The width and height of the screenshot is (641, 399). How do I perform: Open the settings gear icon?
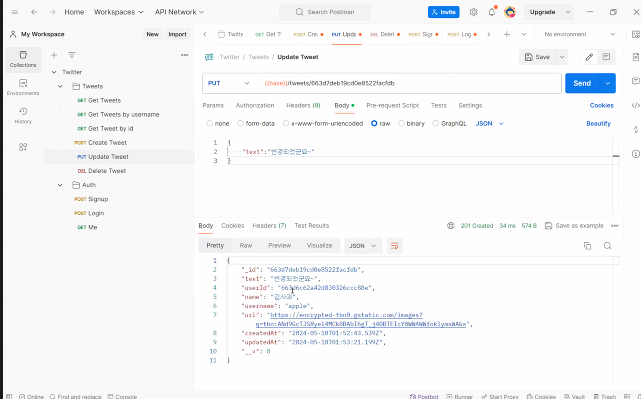[473, 12]
